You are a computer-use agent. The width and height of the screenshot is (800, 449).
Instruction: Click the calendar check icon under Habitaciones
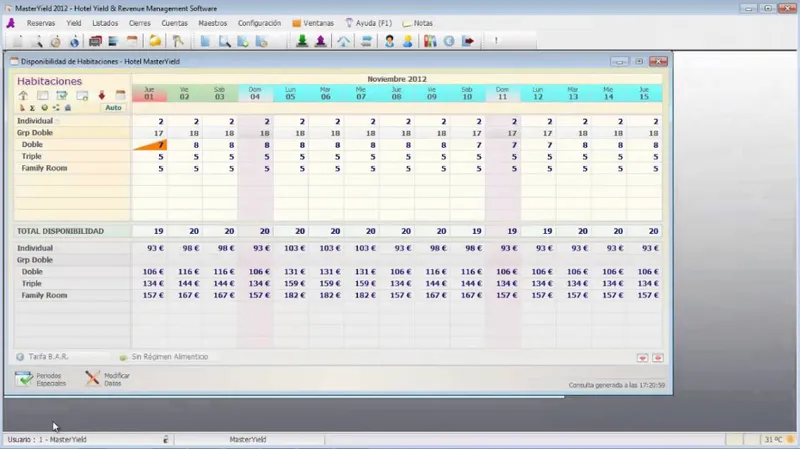(62, 95)
